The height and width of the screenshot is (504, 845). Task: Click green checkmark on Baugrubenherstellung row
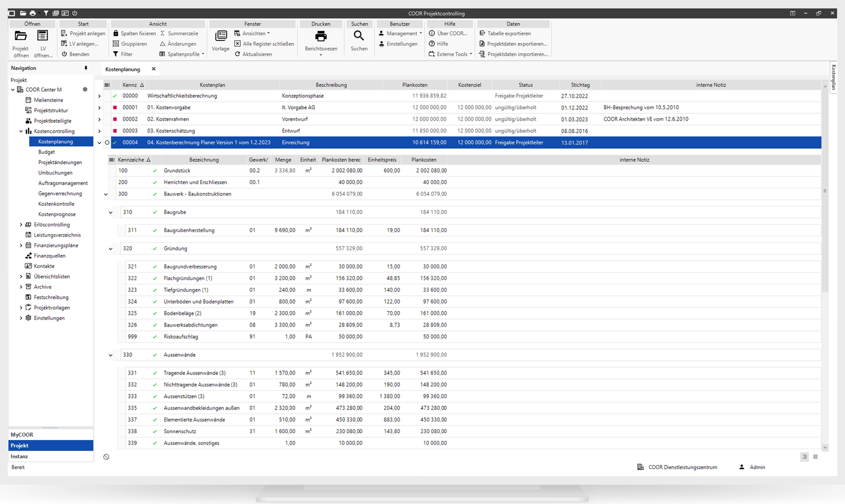coord(155,231)
